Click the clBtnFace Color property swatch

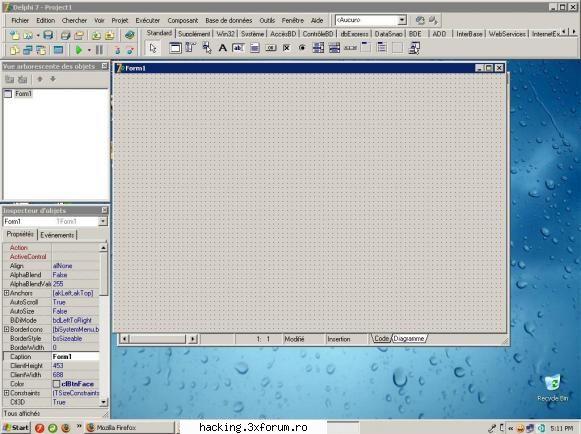point(56,384)
